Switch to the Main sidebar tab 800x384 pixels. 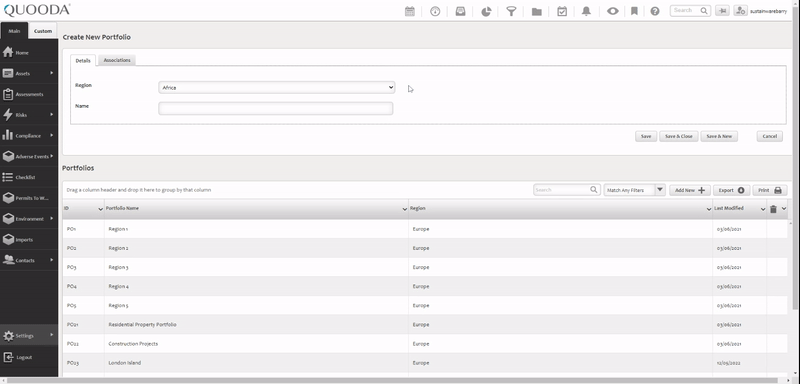[14, 31]
